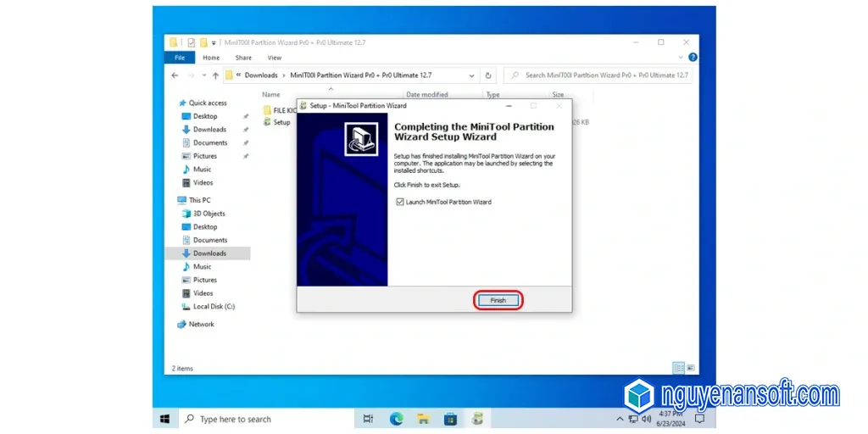Open Videos under Quick access
Screen dimensions: 868x434
point(198,183)
